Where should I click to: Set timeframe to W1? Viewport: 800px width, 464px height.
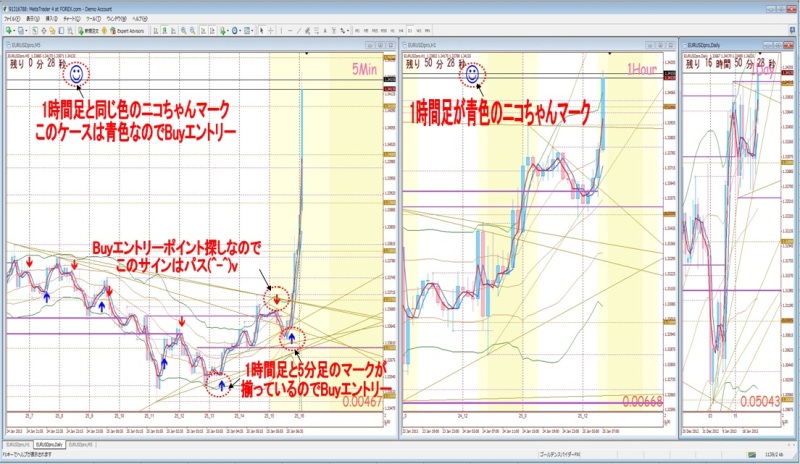[x=418, y=31]
